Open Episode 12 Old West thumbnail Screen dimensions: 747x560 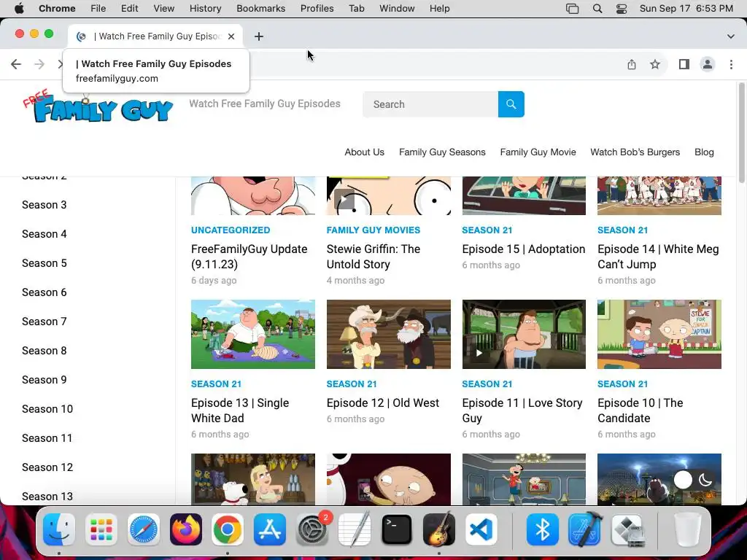pos(389,334)
